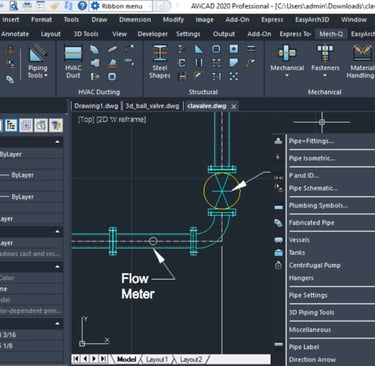Switch to the Drawing1.dwg document tab
The image size is (375, 366).
pyautogui.click(x=96, y=106)
